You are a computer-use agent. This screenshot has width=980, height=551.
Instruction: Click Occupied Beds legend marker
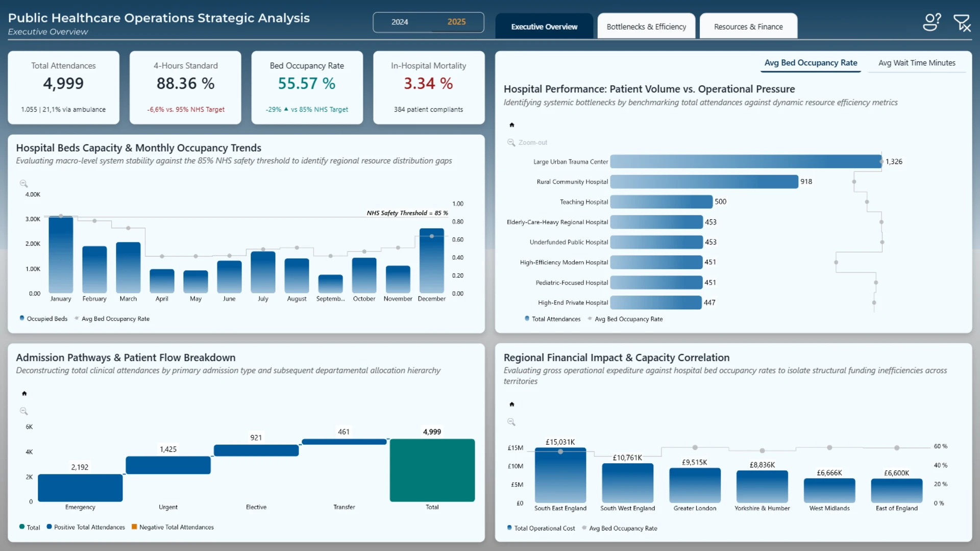[x=22, y=318]
